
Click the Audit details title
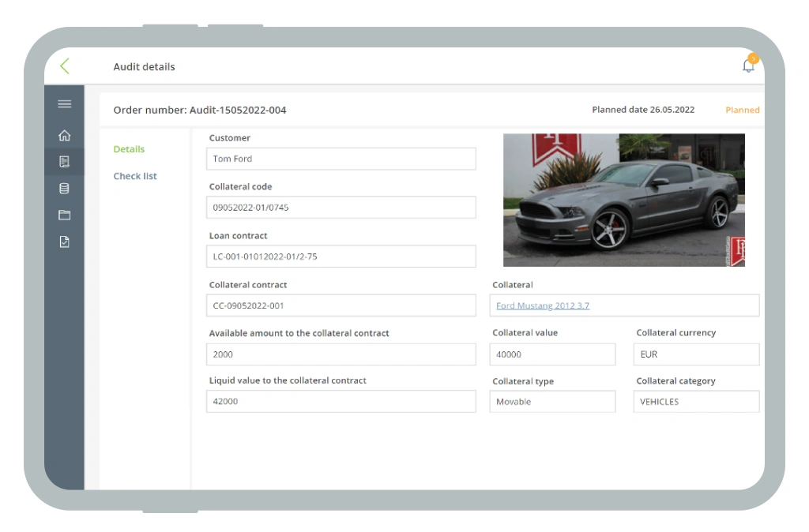click(144, 66)
